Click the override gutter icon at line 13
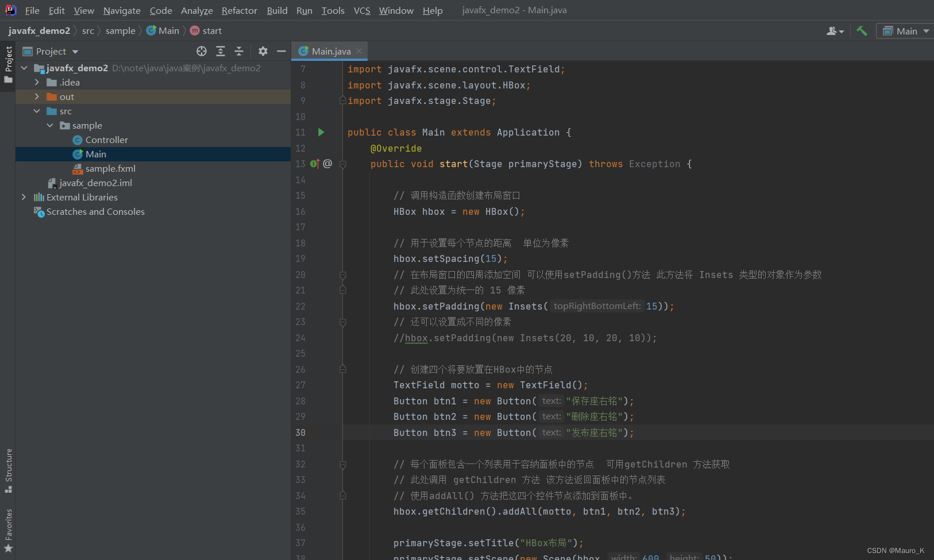Screen dimensions: 934x560 pyautogui.click(x=315, y=164)
